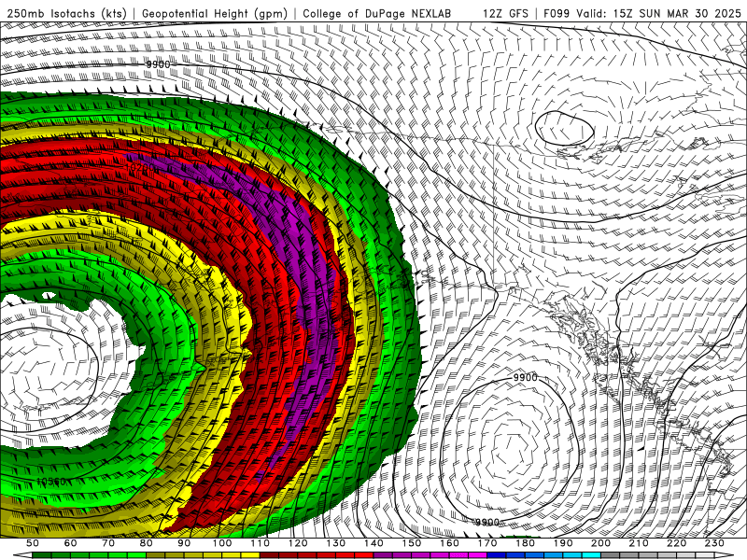
Task: Click the '160' colorbar scale label
Action: 449,543
